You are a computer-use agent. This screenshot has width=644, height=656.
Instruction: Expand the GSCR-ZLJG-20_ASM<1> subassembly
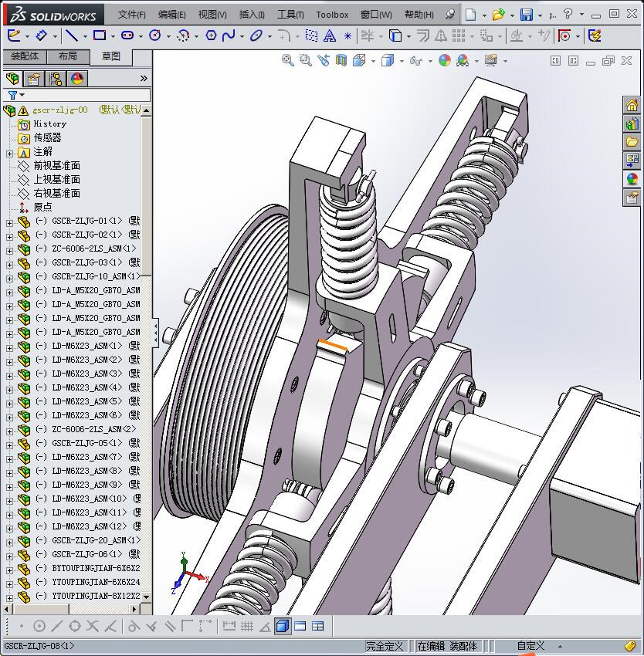[9, 543]
